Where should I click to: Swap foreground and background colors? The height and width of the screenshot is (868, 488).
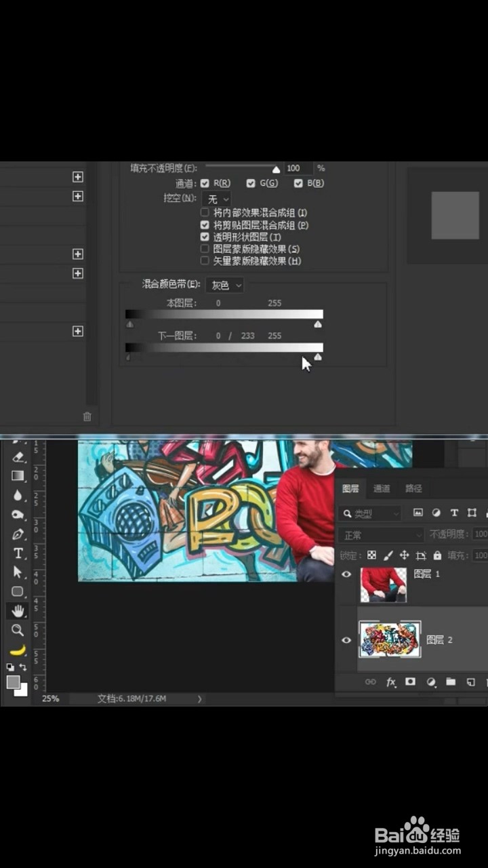(22, 667)
